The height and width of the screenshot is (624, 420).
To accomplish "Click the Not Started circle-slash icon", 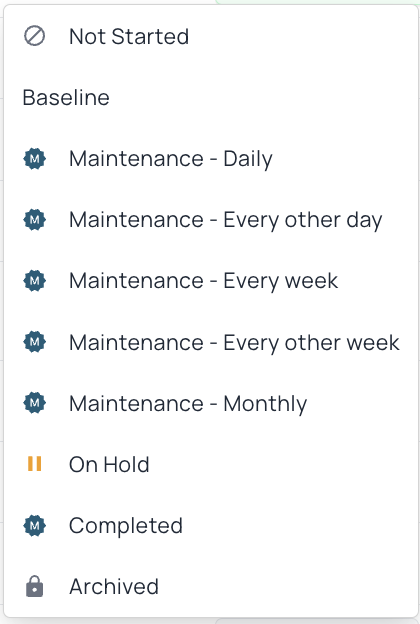I will 35,36.
